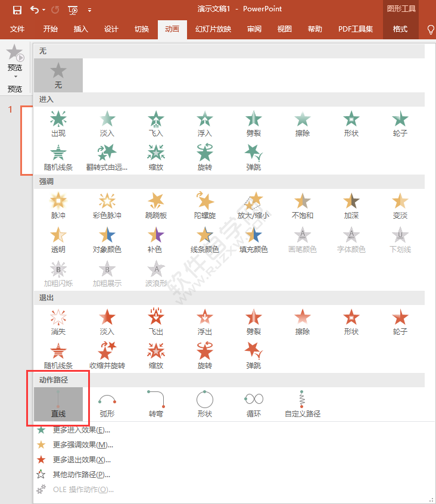Open 更多进入效果(E)... dialog
The image size is (436, 504).
(x=82, y=430)
